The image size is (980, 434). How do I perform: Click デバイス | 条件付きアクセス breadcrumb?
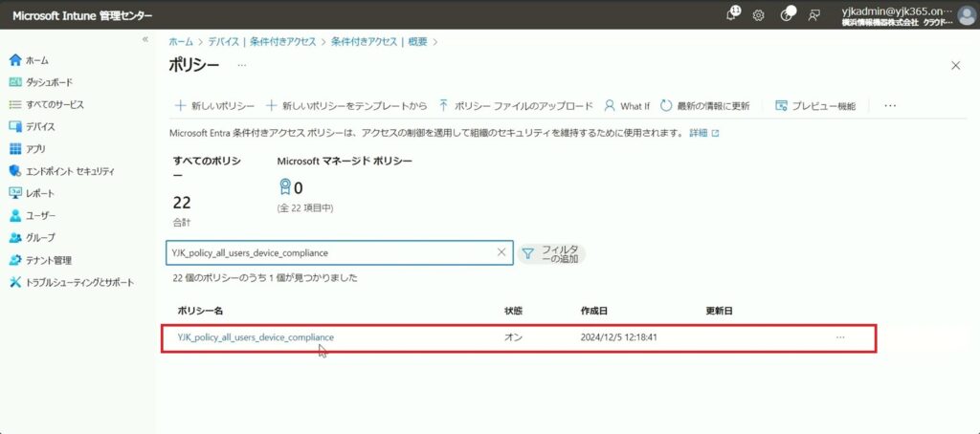pos(261,42)
